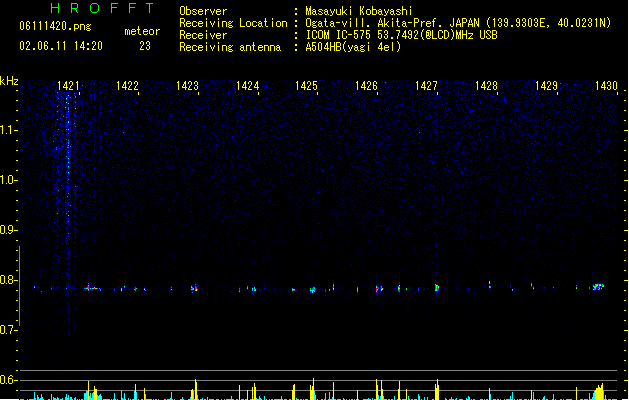The height and width of the screenshot is (400, 629).
Task: Click the date stamp 02.06.11 14:20
Action: [61, 46]
